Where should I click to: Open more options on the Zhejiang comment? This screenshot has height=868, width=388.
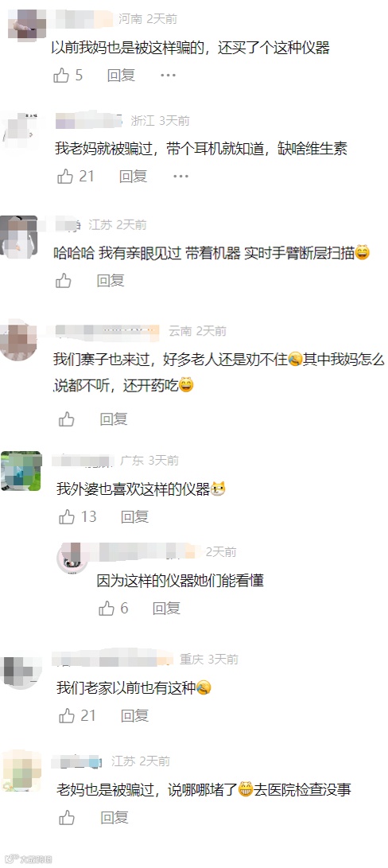pyautogui.click(x=180, y=177)
